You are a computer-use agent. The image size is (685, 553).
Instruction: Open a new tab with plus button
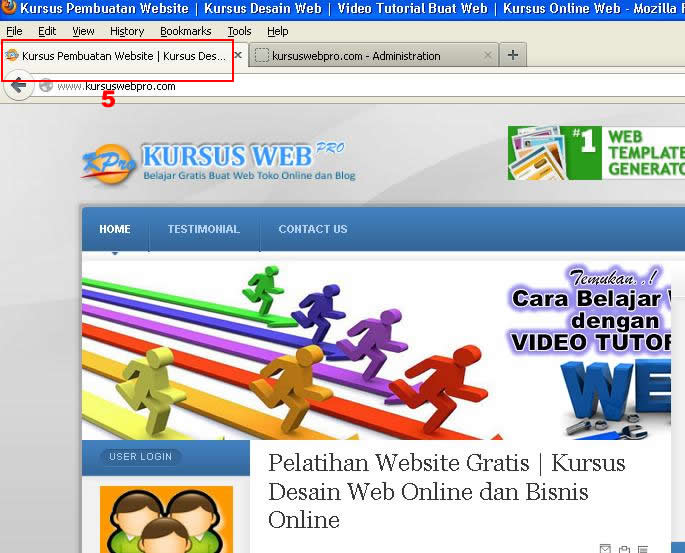513,55
